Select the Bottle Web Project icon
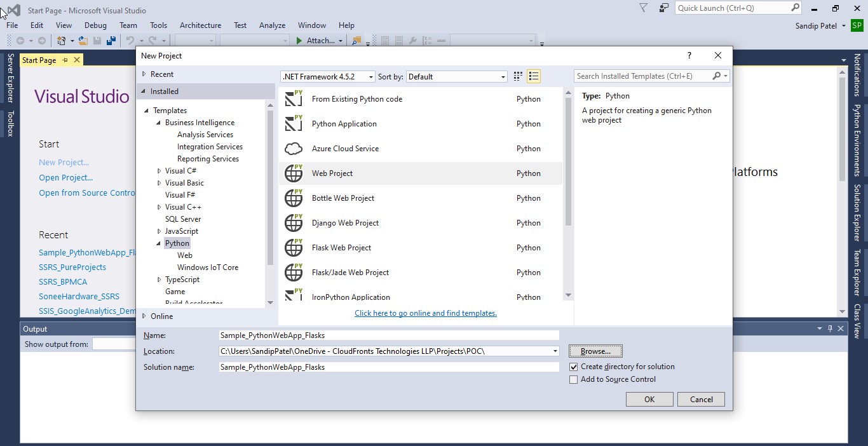The width and height of the screenshot is (868, 446). click(294, 198)
